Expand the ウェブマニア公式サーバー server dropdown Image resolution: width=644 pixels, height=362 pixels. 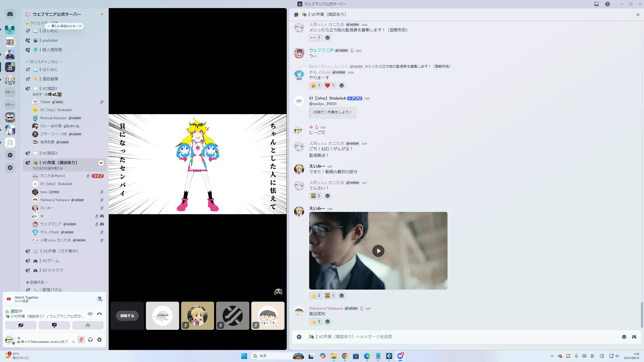(102, 14)
